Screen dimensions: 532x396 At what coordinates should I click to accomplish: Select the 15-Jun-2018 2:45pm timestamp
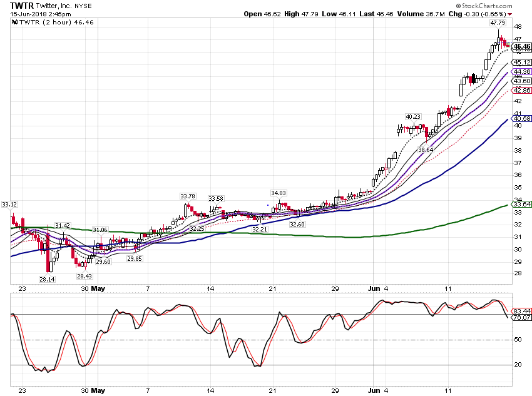tap(41, 14)
